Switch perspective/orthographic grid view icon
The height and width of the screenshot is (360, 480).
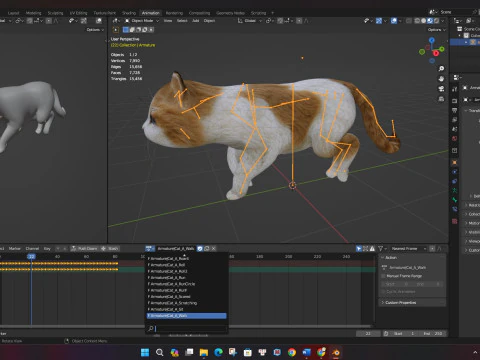pyautogui.click(x=441, y=99)
